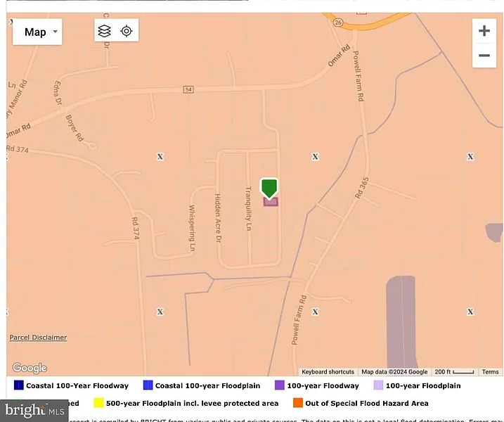Screen dimensions: 504x422
Task: Open Keyboard shortcuts
Action: [328, 372]
